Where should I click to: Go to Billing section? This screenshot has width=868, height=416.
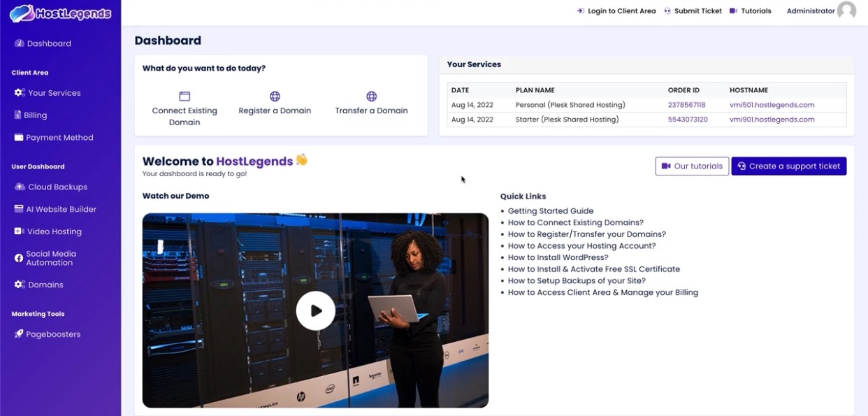pyautogui.click(x=35, y=115)
